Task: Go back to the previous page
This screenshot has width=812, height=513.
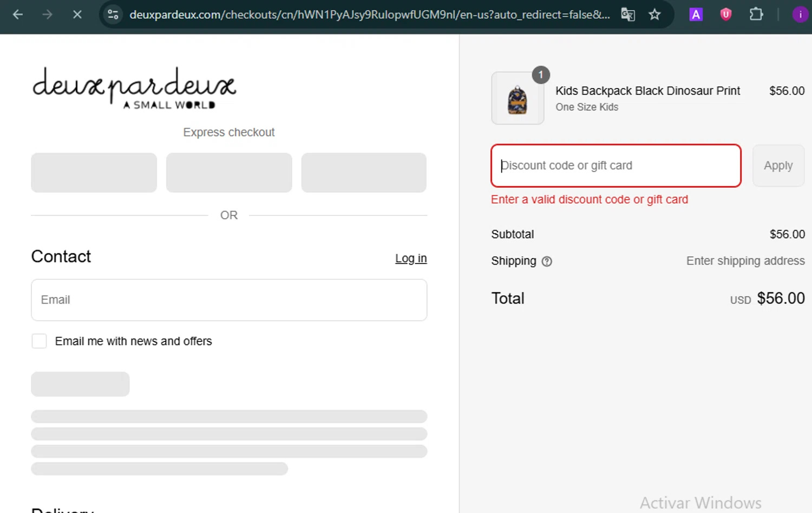Action: tap(18, 15)
